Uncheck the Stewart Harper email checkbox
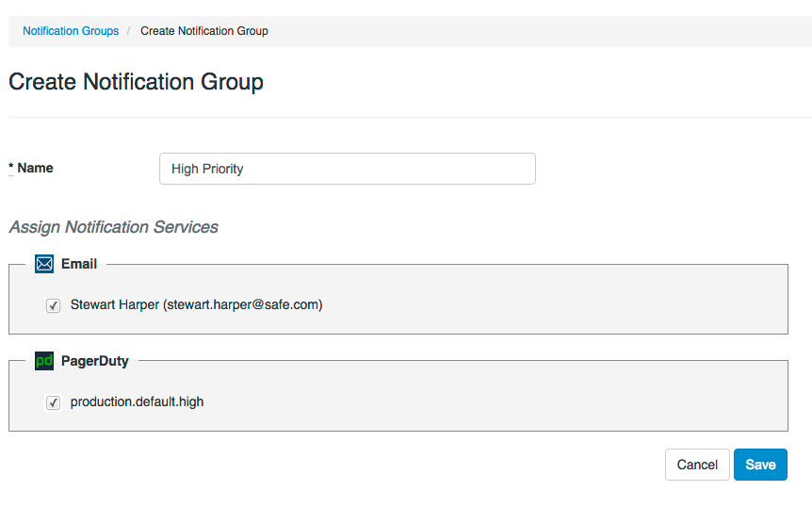This screenshot has width=812, height=507. coord(54,305)
